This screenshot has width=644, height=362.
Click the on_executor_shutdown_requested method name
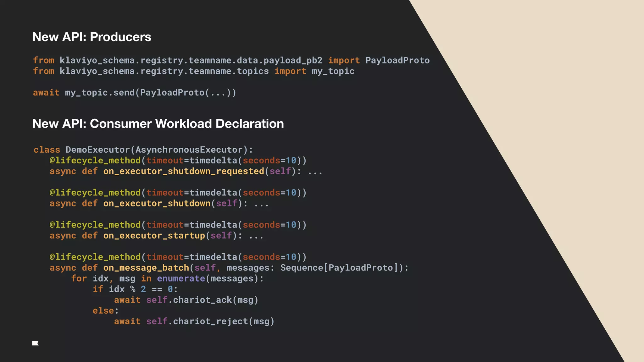(183, 171)
